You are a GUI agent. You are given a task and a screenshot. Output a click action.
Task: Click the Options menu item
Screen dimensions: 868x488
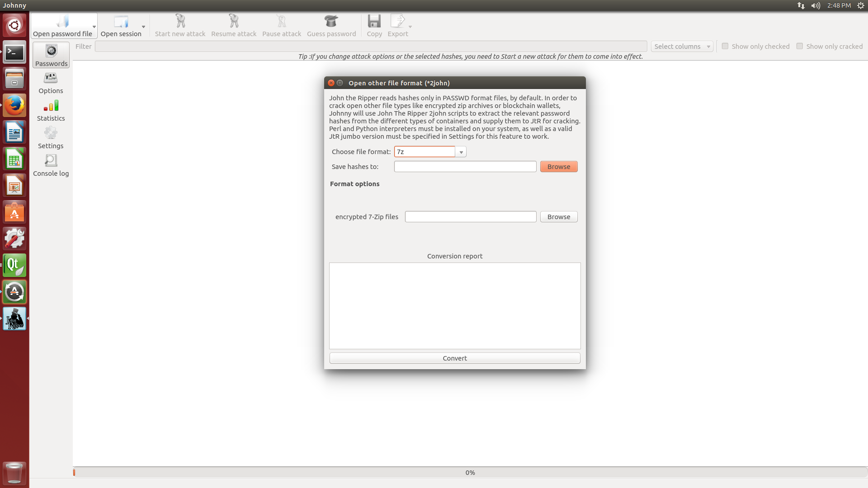click(x=51, y=82)
